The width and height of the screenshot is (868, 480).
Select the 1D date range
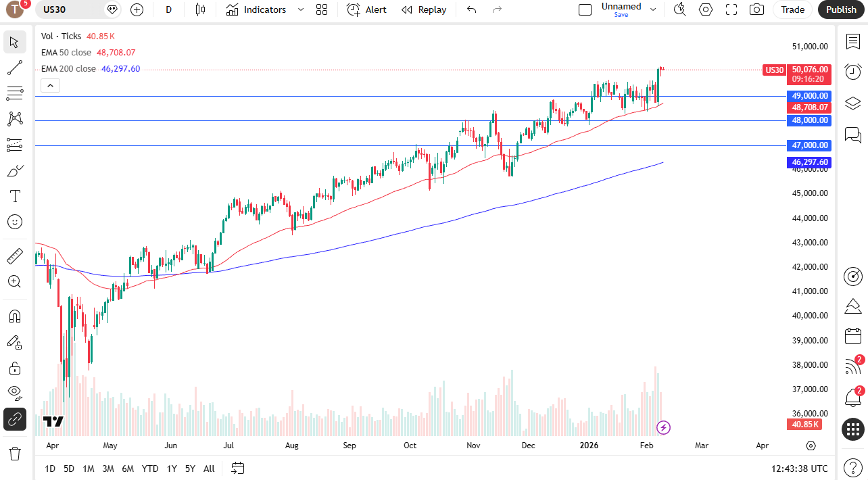click(50, 469)
